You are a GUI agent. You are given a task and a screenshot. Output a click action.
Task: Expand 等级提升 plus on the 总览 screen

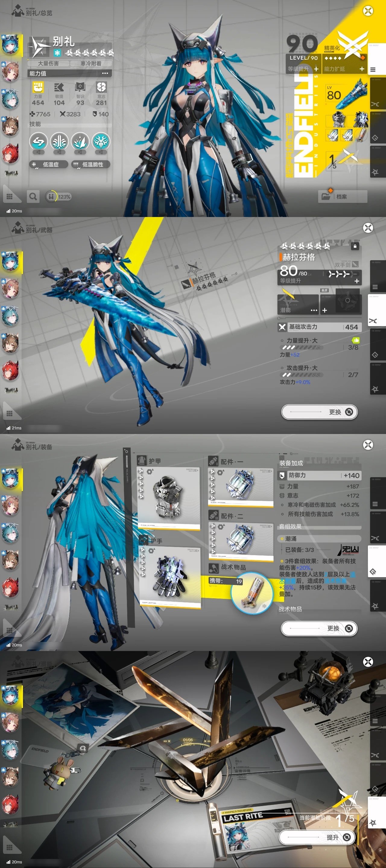click(316, 69)
